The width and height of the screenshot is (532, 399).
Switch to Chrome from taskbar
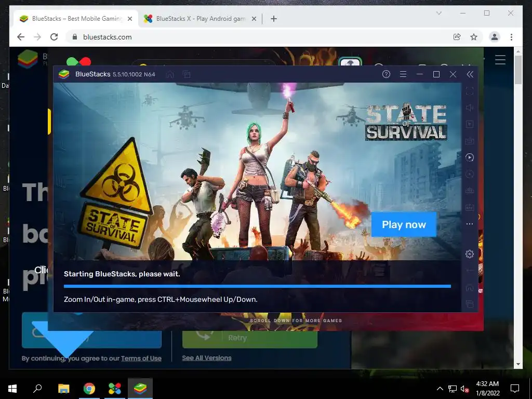[x=89, y=389]
